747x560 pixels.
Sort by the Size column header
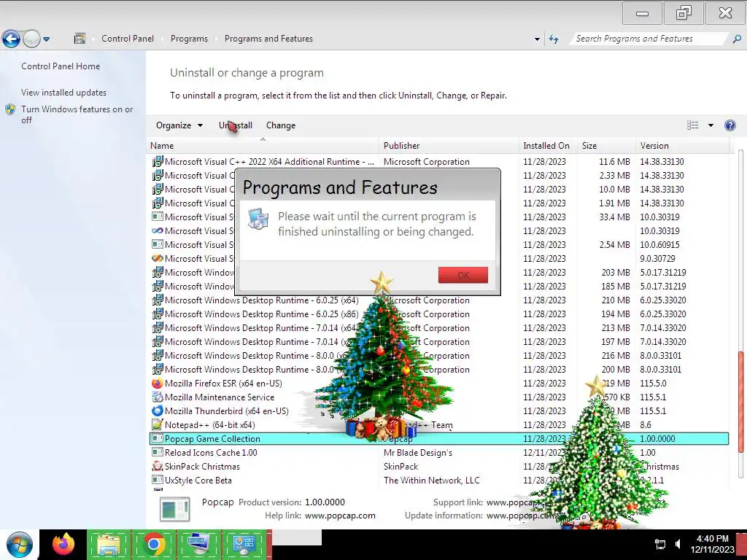pos(606,146)
